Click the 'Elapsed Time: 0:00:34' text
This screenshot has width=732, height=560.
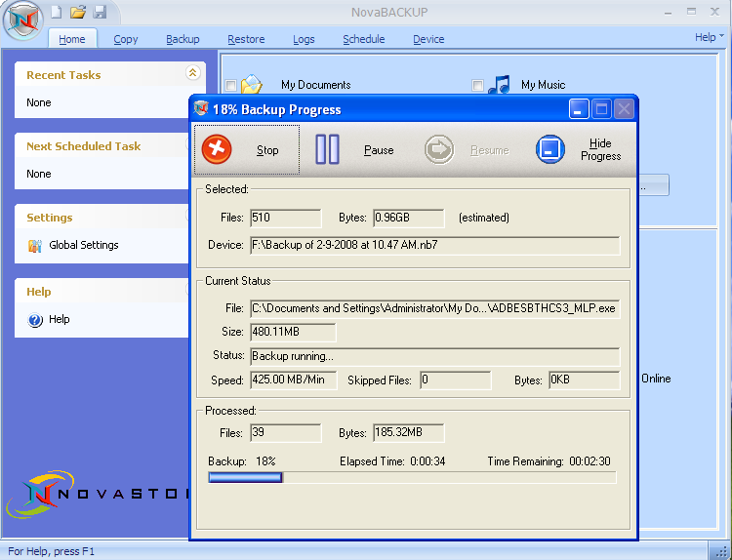pos(392,461)
